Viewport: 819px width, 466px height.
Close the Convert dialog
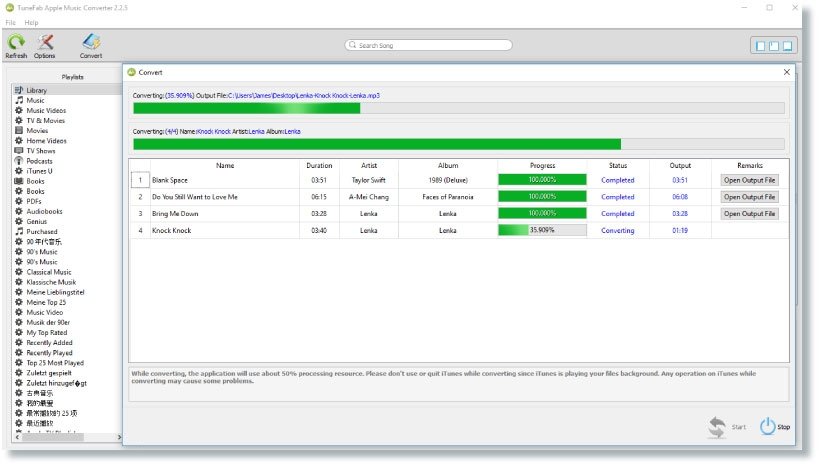[787, 72]
